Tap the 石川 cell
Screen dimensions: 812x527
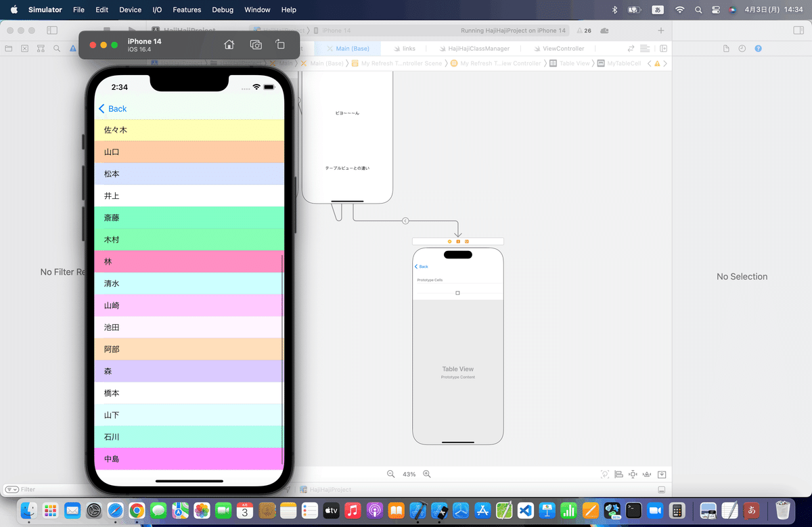(189, 437)
